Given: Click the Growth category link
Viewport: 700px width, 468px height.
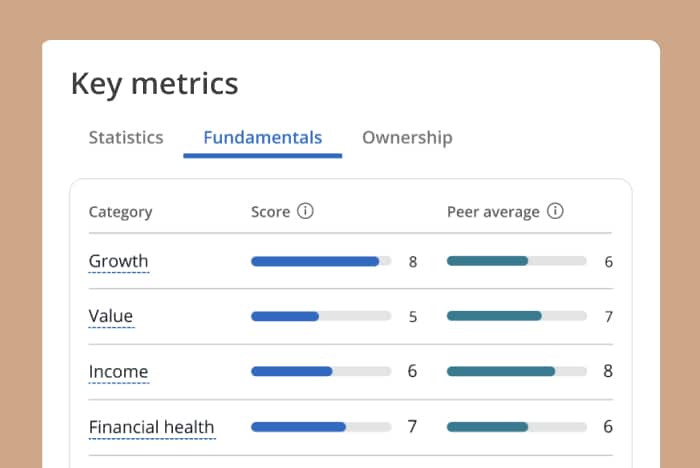Looking at the screenshot, I should click(118, 262).
